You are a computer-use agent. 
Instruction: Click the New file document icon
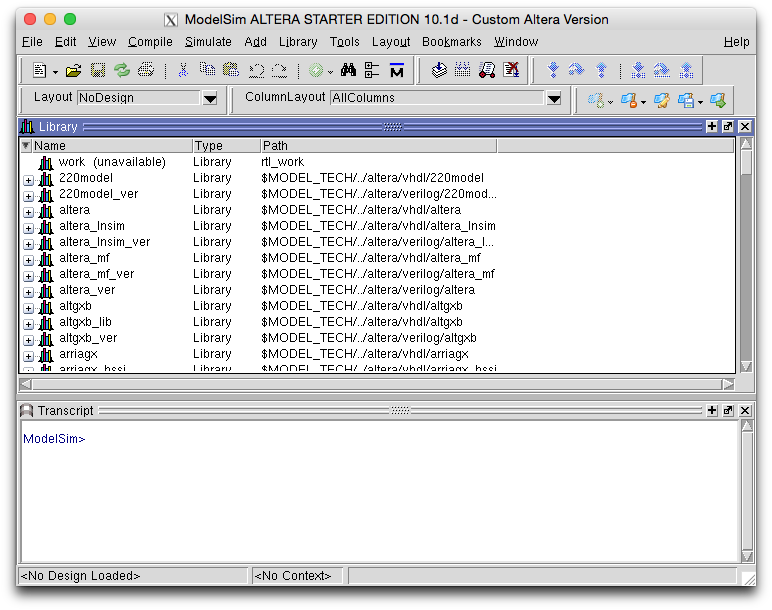(x=40, y=70)
